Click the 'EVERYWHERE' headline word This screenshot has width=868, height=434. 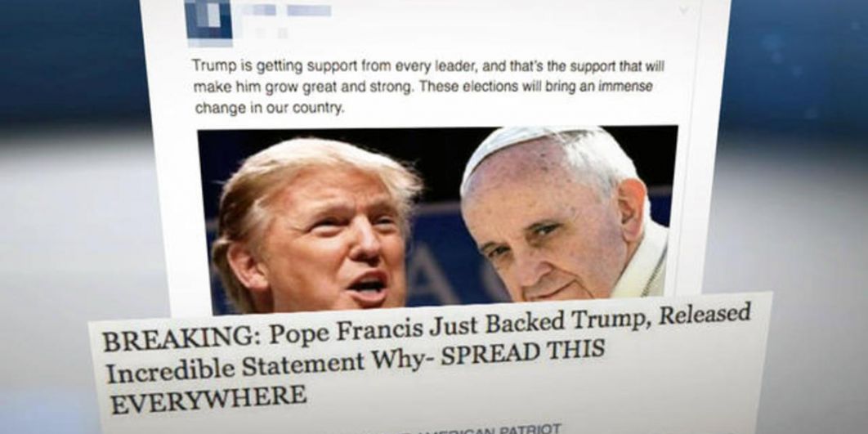click(208, 399)
